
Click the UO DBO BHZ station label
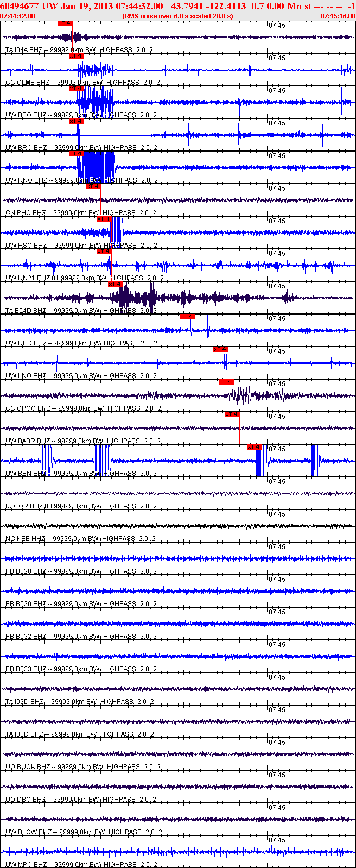[26, 800]
